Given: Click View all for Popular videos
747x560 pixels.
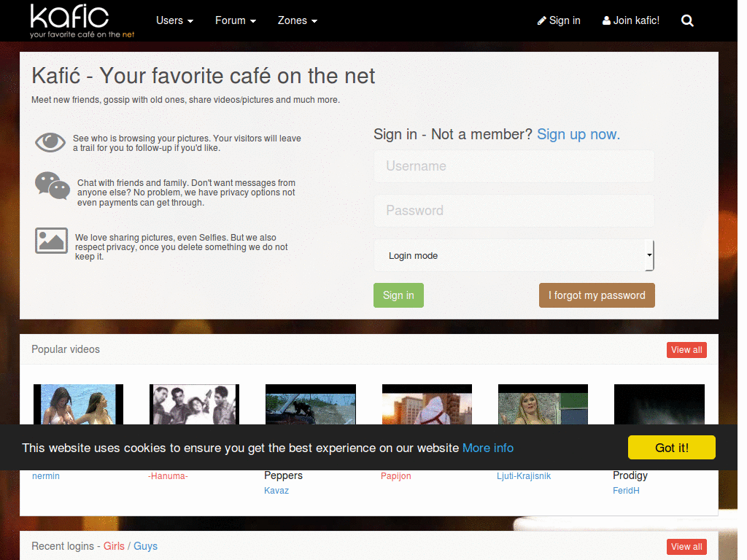Looking at the screenshot, I should [x=686, y=350].
